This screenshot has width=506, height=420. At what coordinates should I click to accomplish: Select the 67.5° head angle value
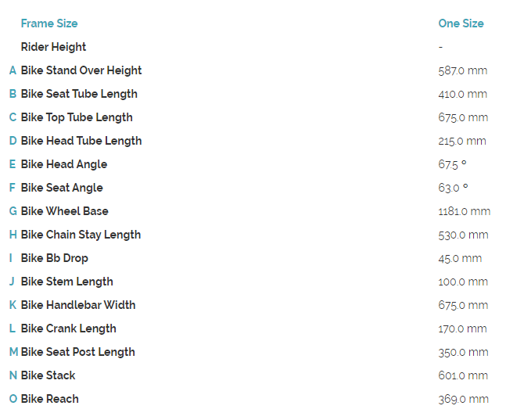(453, 164)
